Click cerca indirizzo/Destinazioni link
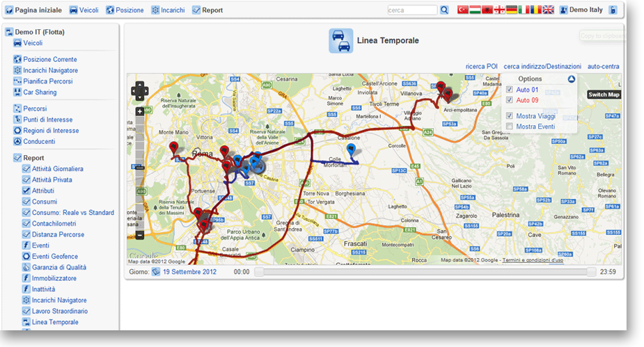644x347 pixels. pyautogui.click(x=542, y=67)
